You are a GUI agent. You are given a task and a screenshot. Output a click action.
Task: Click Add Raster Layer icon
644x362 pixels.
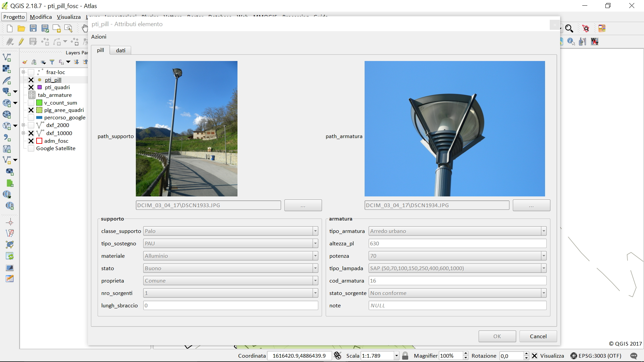(x=7, y=69)
